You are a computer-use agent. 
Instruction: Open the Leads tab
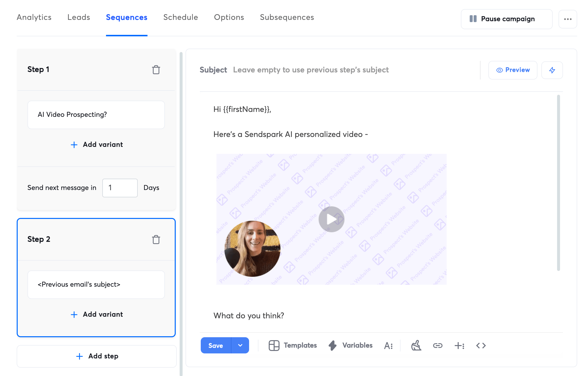[79, 17]
